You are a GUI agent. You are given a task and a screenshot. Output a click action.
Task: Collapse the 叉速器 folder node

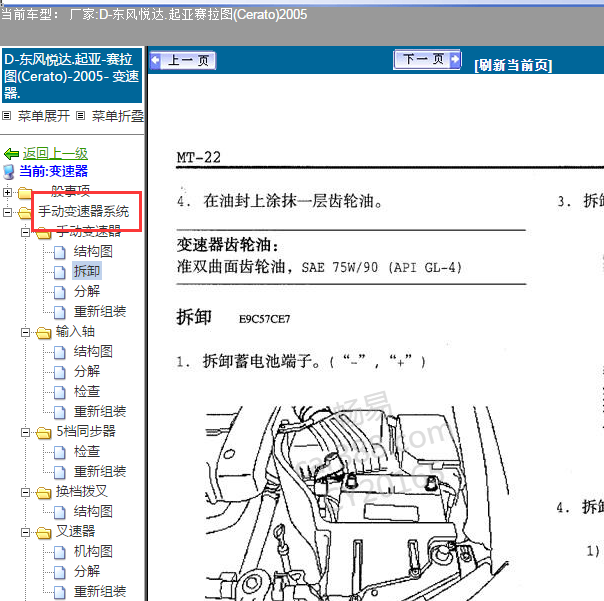click(25, 532)
